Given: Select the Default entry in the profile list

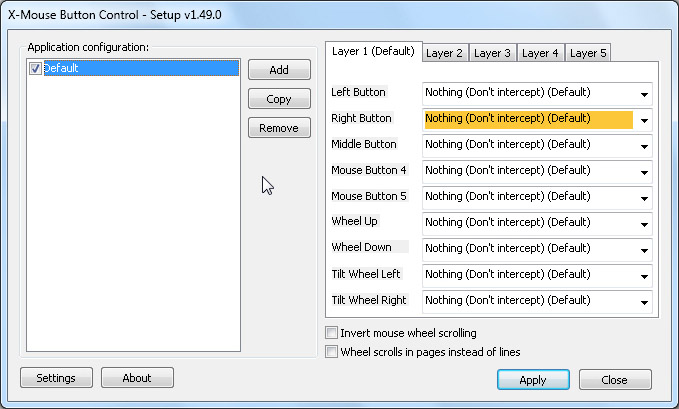Looking at the screenshot, I should pyautogui.click(x=141, y=68).
